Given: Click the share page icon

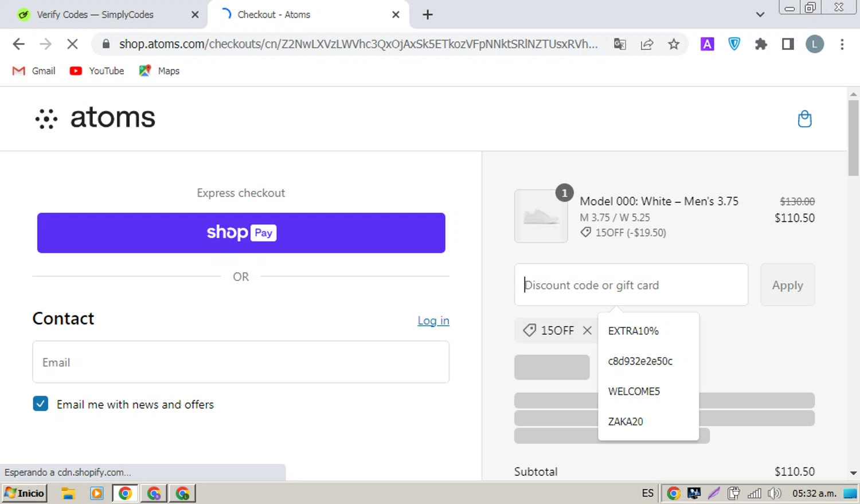Looking at the screenshot, I should point(647,44).
